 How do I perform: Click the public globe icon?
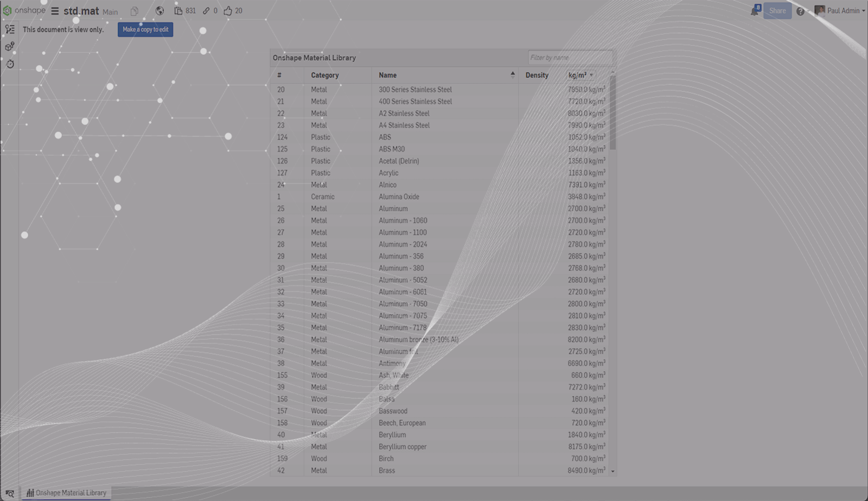tap(159, 11)
